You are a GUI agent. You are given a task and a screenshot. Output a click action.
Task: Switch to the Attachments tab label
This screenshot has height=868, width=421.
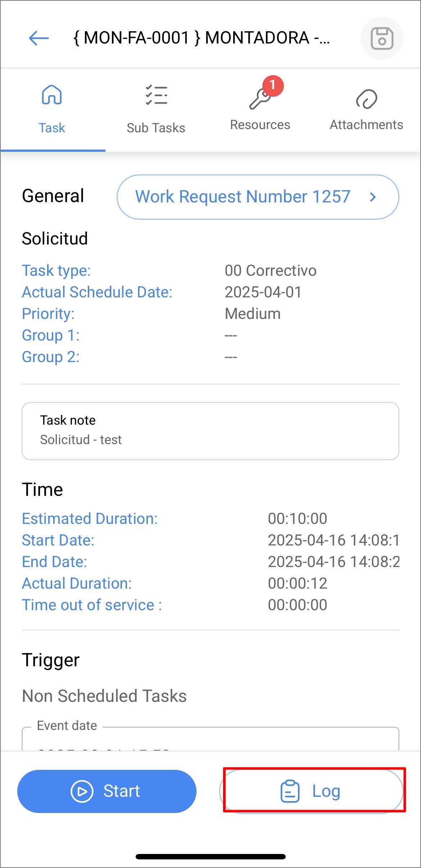click(x=366, y=125)
